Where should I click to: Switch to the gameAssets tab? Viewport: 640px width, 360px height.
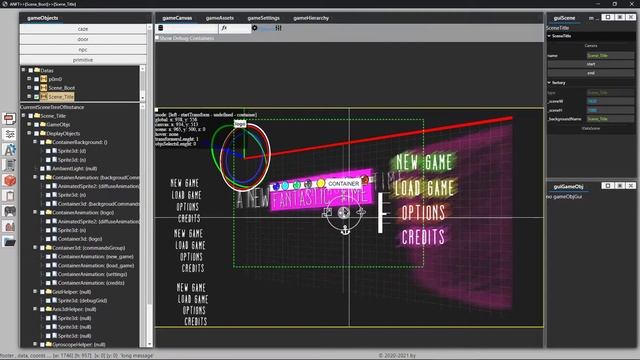tap(220, 18)
